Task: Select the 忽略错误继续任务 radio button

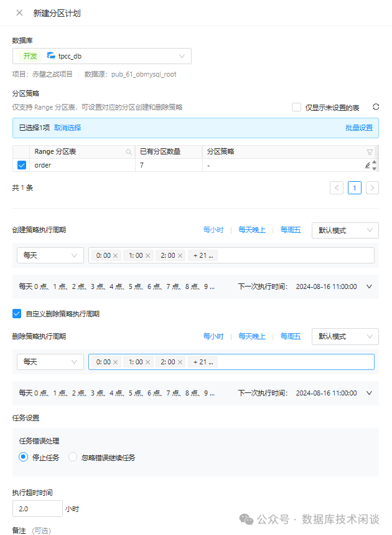Action: (x=73, y=457)
